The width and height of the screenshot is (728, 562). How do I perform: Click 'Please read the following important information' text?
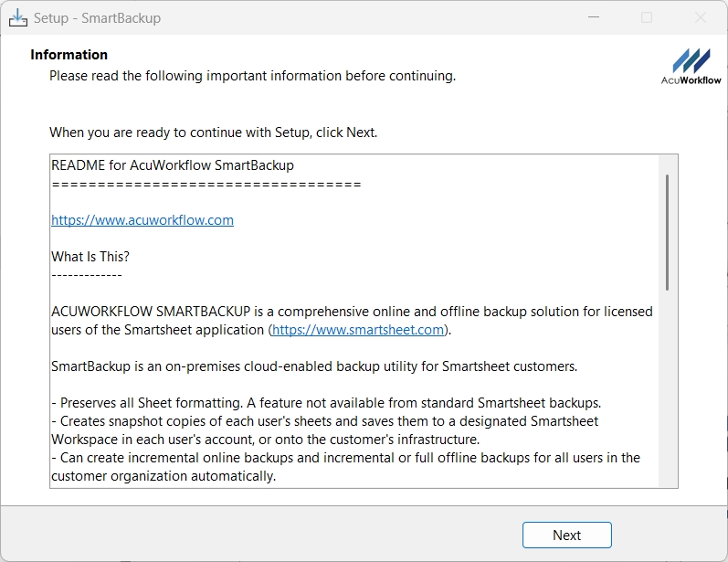tap(252, 76)
